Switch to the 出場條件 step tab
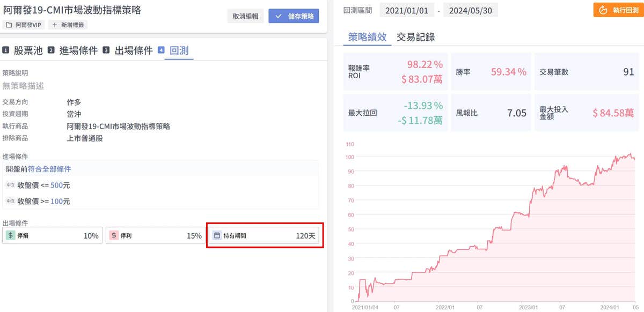 133,50
